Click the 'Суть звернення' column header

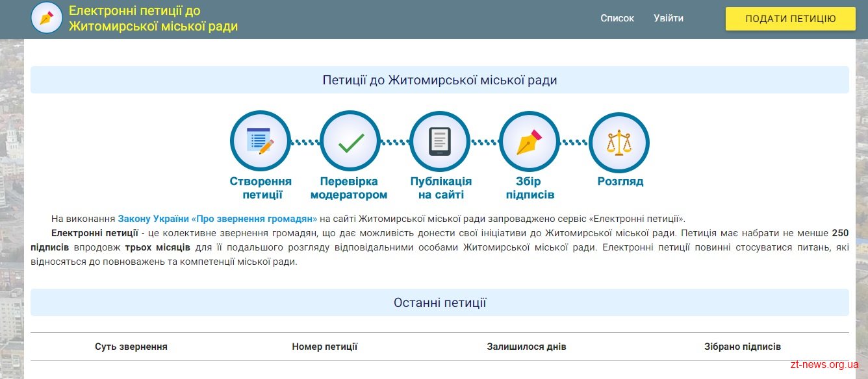pyautogui.click(x=131, y=347)
